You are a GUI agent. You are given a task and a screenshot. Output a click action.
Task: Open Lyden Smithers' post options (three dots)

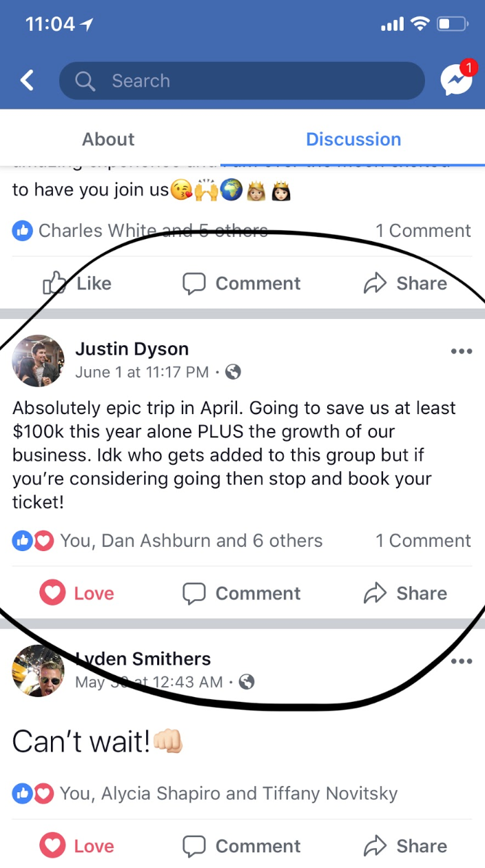click(x=461, y=661)
